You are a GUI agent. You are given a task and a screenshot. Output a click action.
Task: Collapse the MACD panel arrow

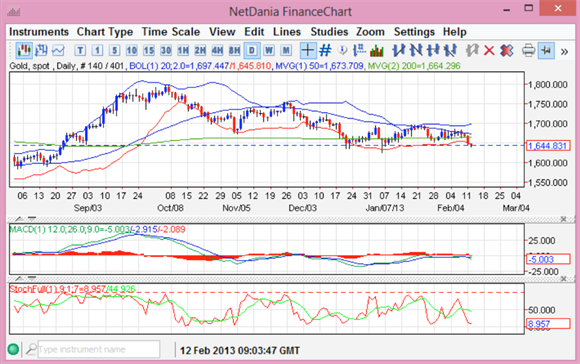click(19, 219)
